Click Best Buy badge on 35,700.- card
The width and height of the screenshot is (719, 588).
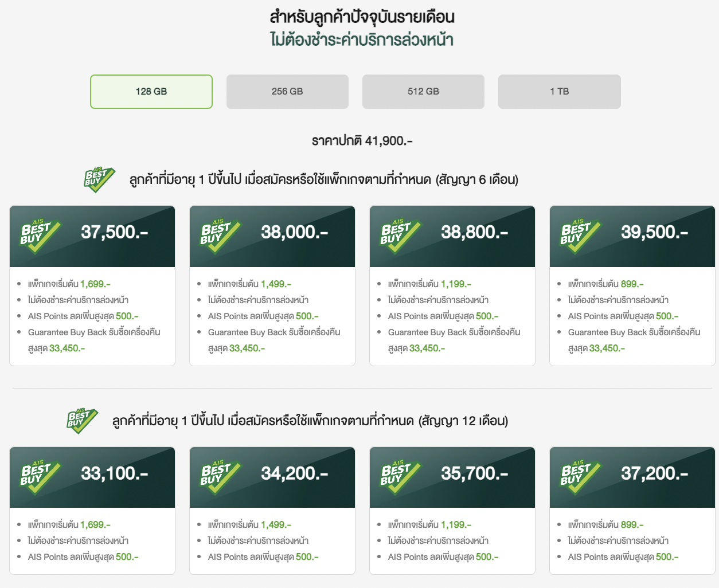coord(400,477)
